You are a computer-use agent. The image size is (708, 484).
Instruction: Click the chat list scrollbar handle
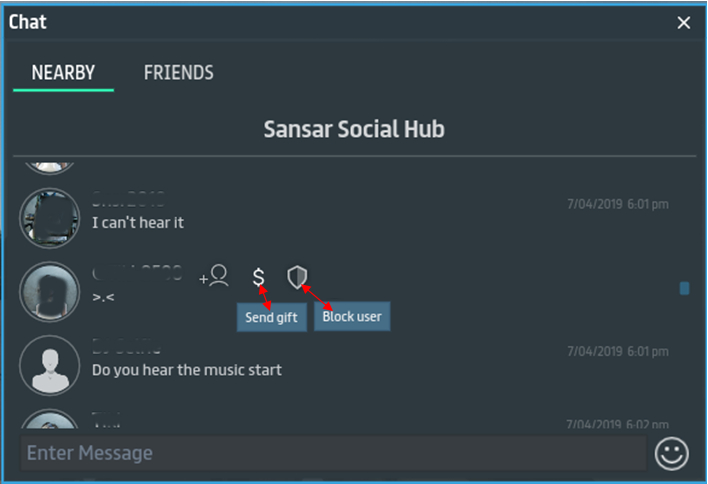point(684,288)
